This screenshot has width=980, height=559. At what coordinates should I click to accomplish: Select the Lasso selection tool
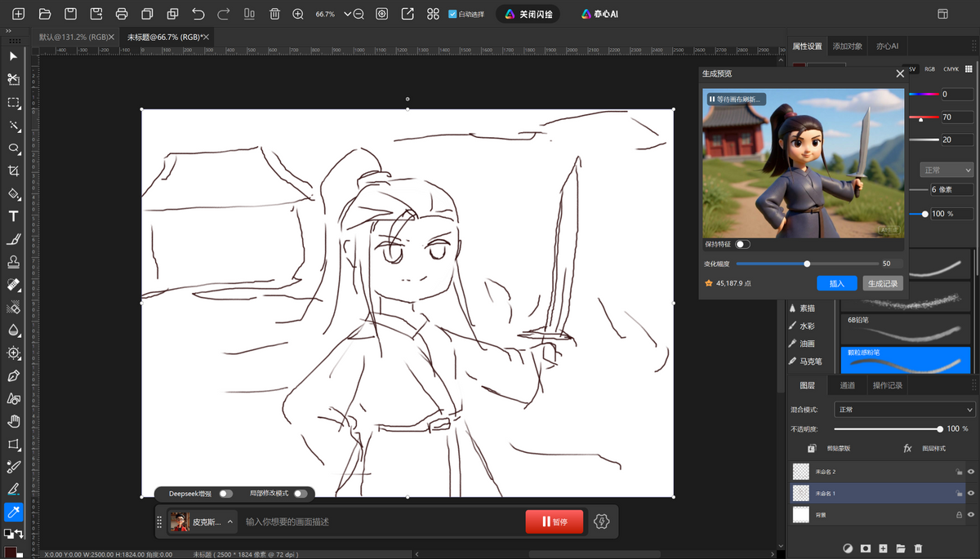tap(13, 148)
